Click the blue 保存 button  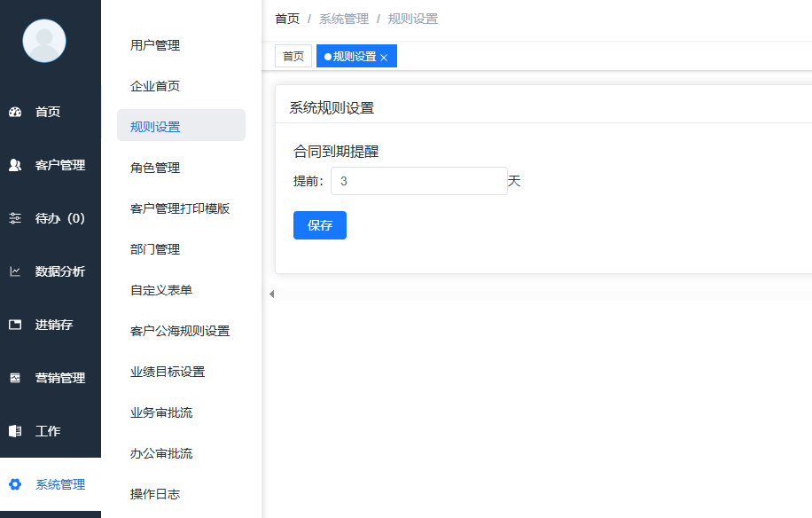click(319, 225)
